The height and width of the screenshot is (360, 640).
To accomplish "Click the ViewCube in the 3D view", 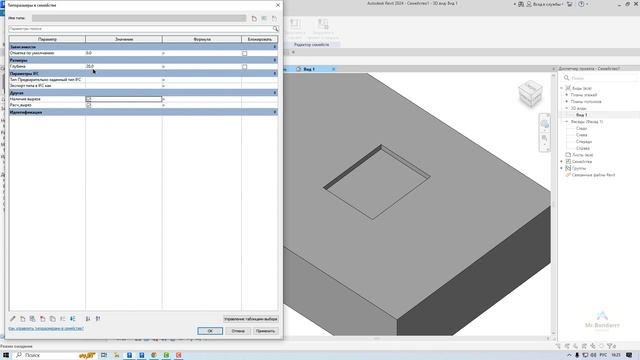I will click(x=530, y=93).
